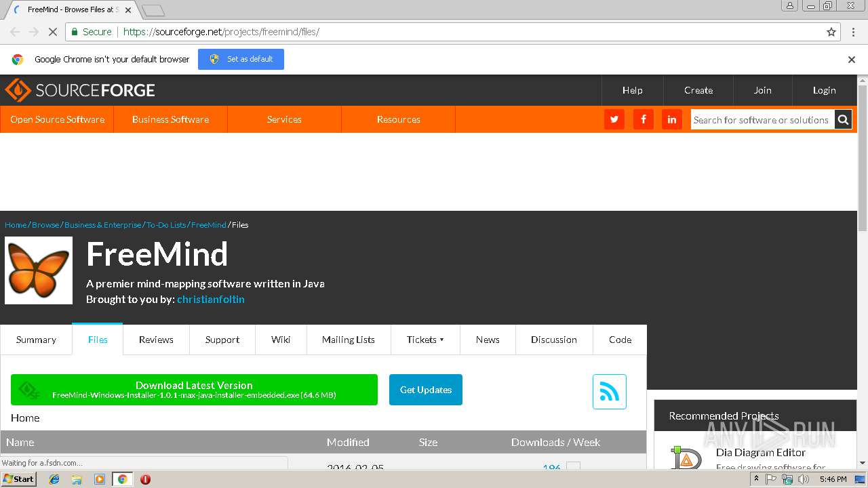This screenshot has height=488, width=868.
Task: Click the search magnifier button
Action: point(843,120)
